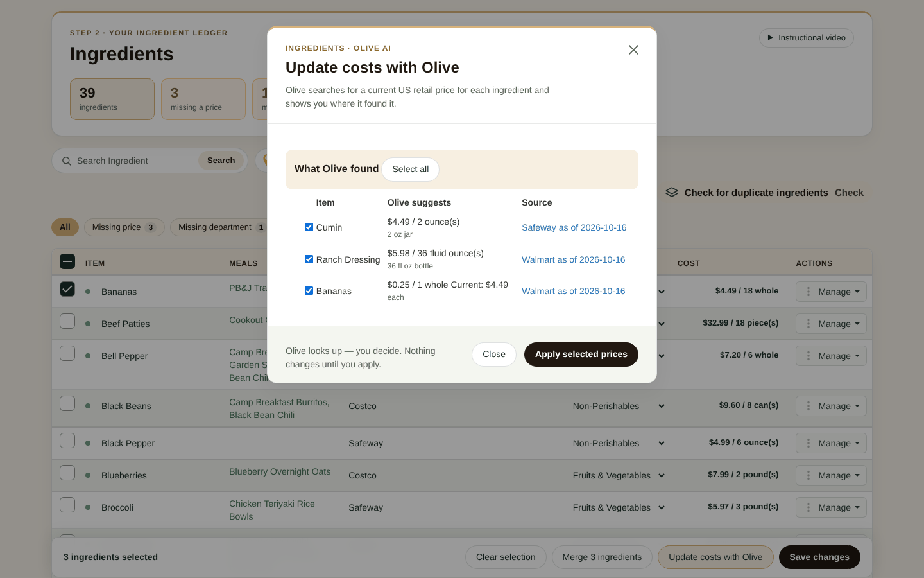924x578 pixels.
Task: Open Manage dropdown for Black Pepper
Action: click(x=831, y=443)
